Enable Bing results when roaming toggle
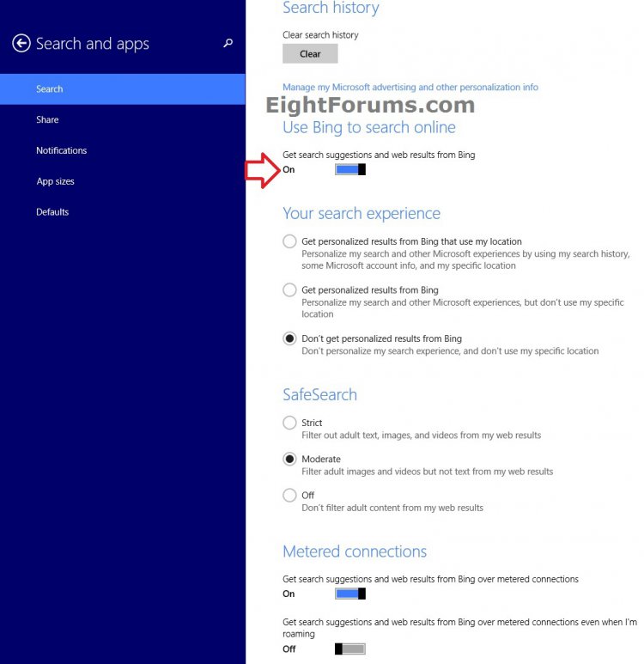This screenshot has height=664, width=644. click(x=350, y=649)
